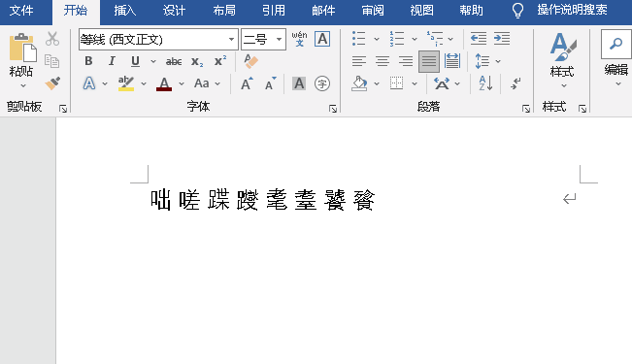This screenshot has height=364, width=632.
Task: Toggle Subscript formatting
Action: (x=197, y=61)
